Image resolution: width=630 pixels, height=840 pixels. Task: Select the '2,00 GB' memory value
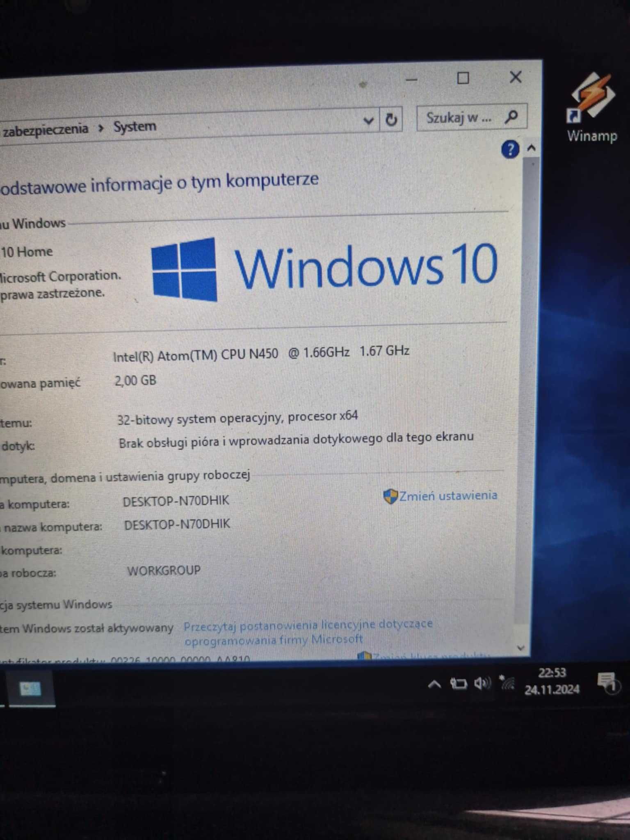click(135, 380)
